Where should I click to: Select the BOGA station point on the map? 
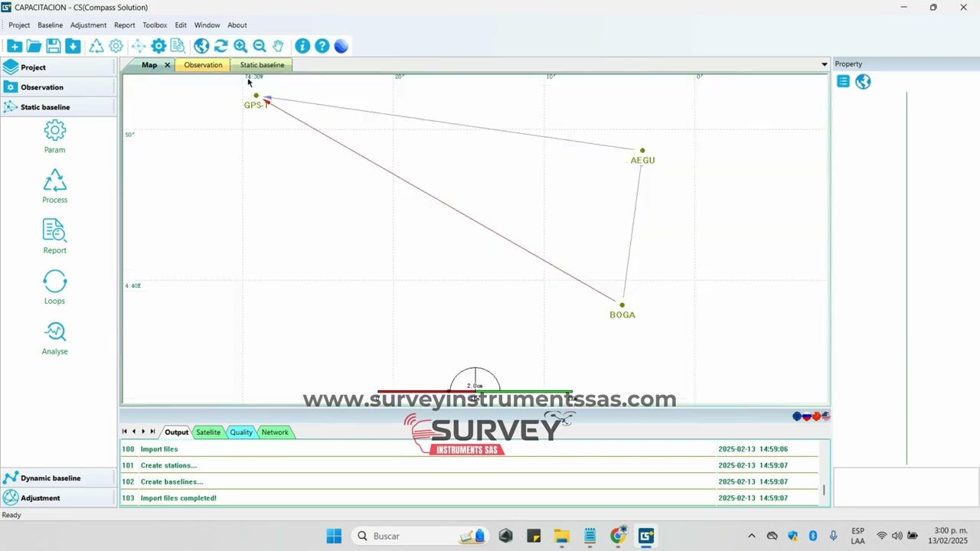(622, 305)
